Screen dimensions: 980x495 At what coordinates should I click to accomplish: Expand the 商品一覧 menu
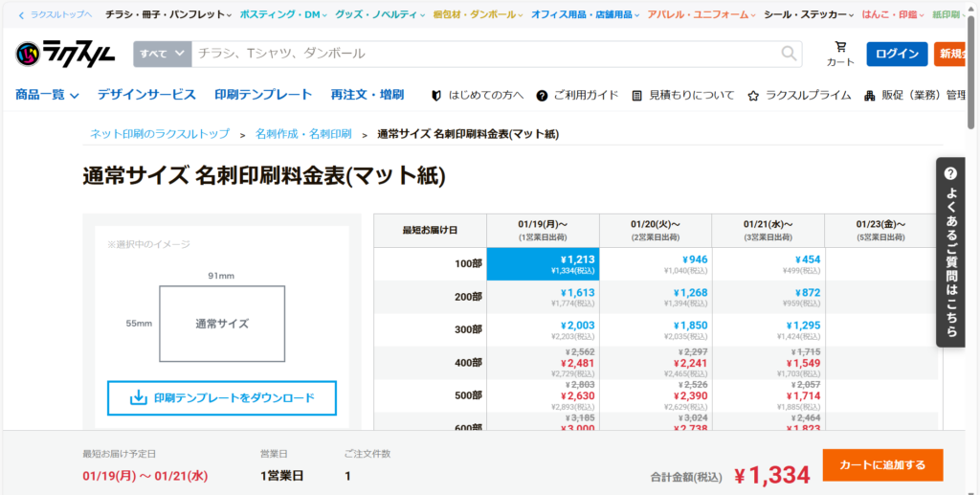47,95
